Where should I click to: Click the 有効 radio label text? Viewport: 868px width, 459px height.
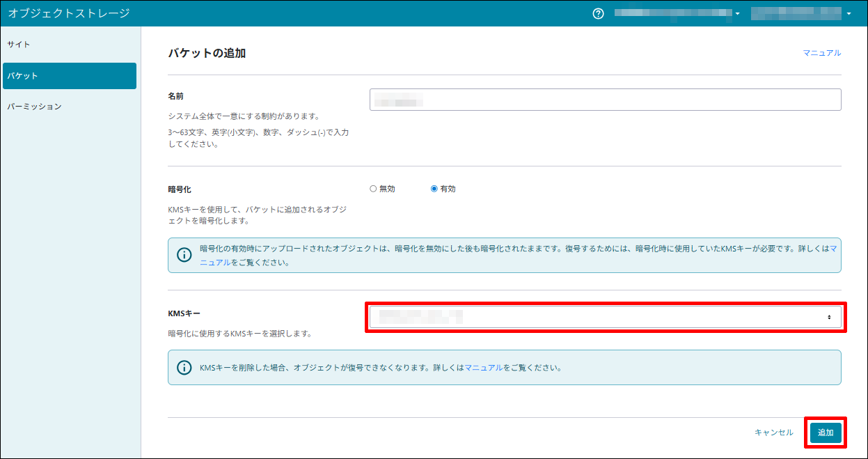click(448, 189)
